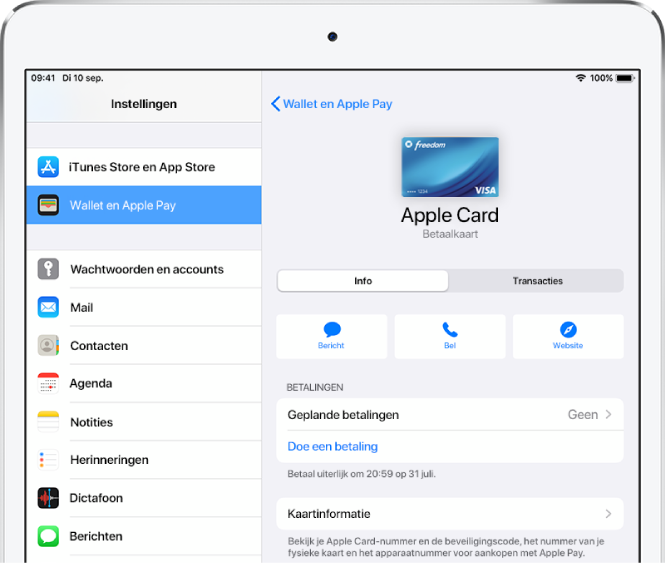Open Agenda settings row
Screen dimensions: 665x564
(144, 383)
